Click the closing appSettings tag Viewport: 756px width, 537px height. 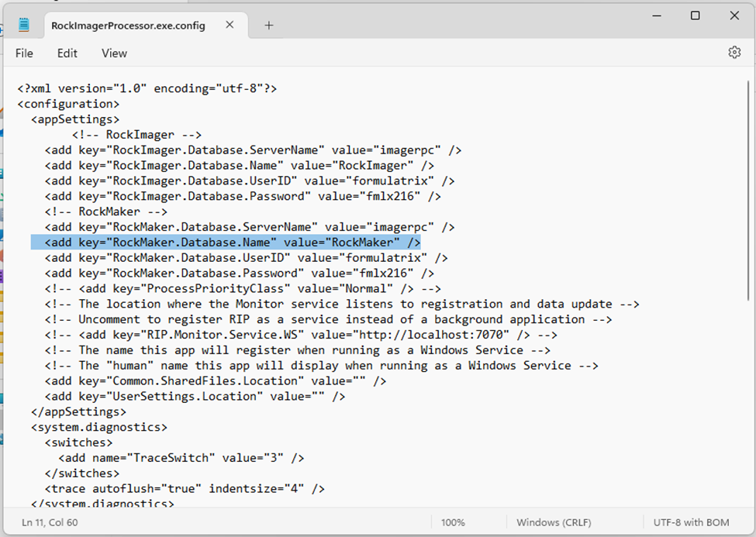(78, 412)
